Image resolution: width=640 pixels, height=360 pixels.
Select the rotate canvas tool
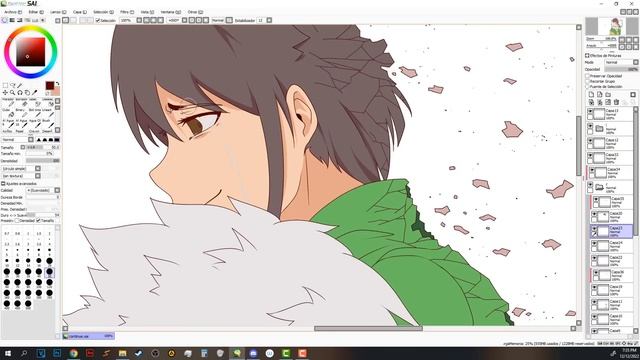coord(20,93)
